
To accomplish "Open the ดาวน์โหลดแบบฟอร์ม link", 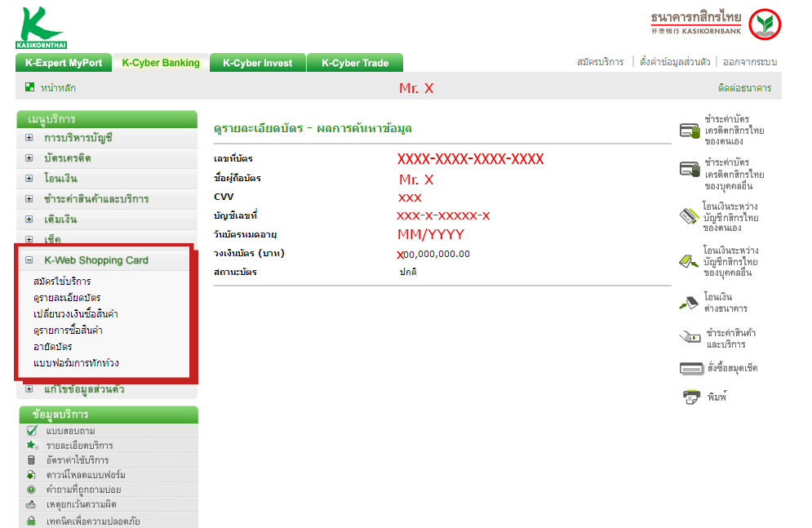I will [x=86, y=475].
